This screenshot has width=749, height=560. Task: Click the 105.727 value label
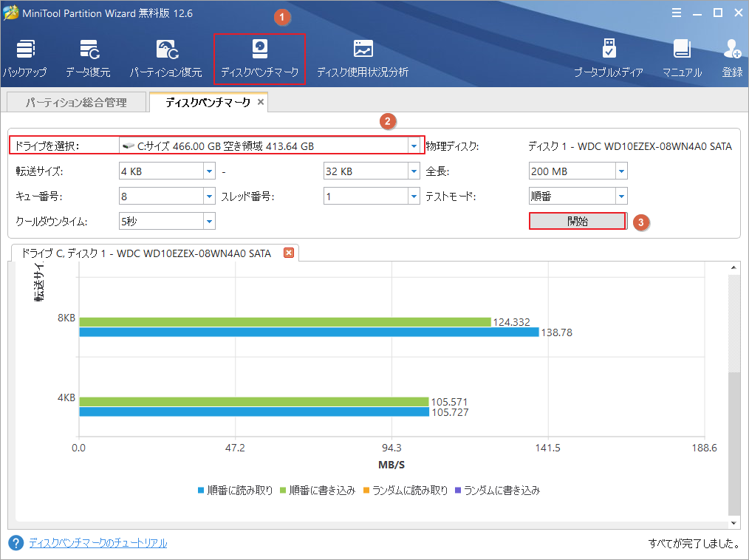coord(450,412)
